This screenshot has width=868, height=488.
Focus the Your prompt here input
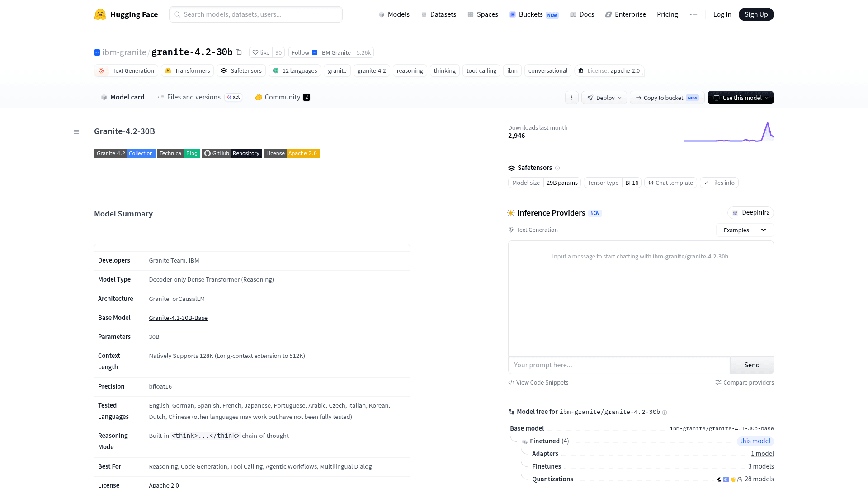click(x=619, y=365)
